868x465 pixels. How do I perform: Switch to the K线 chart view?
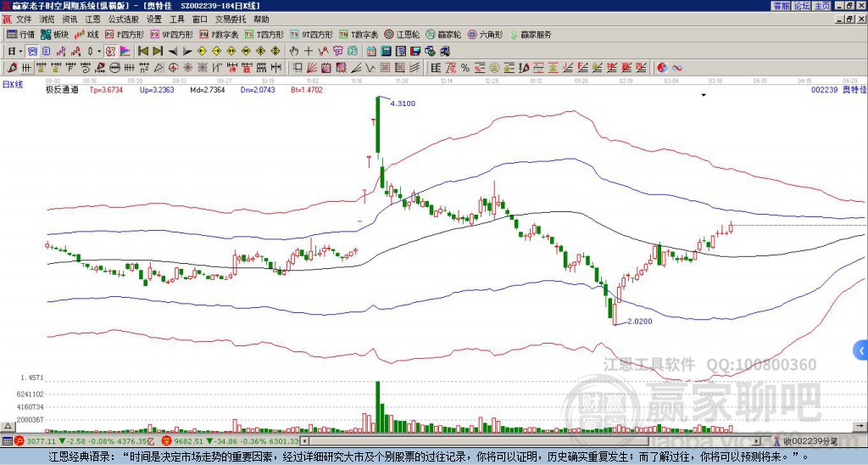[86, 34]
